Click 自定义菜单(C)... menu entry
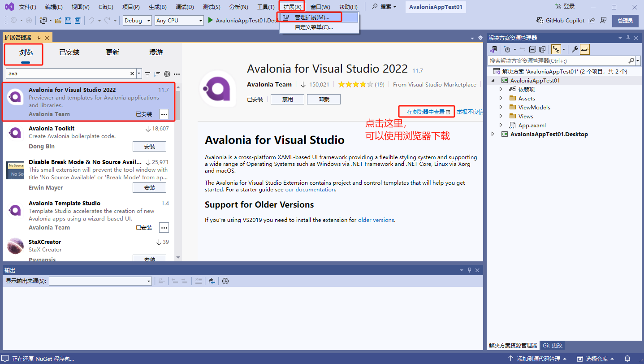 pyautogui.click(x=319, y=27)
